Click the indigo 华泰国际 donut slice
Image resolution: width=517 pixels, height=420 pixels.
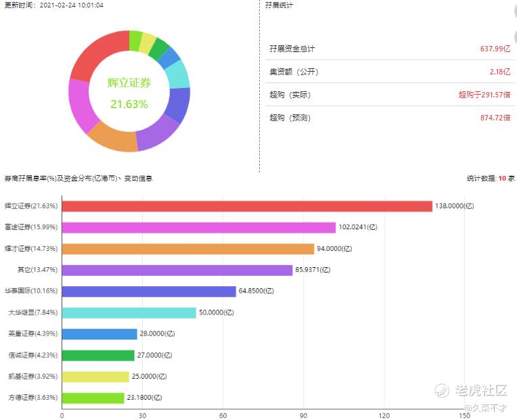click(179, 105)
